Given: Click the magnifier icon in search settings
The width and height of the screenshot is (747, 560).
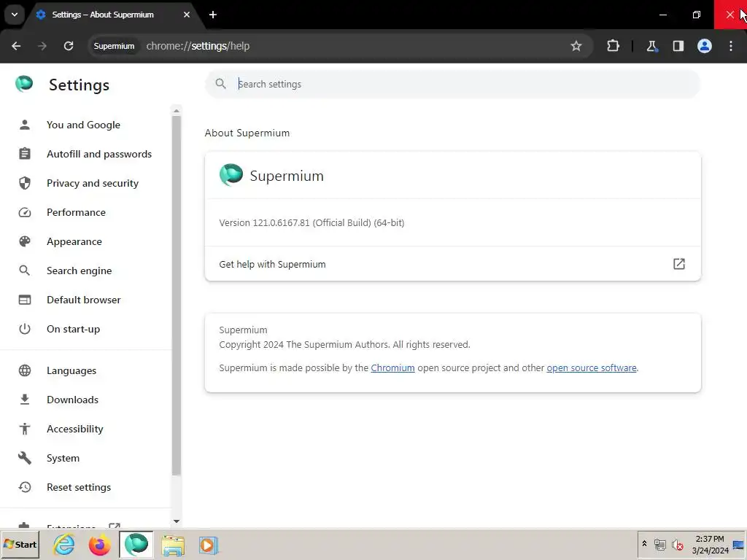Looking at the screenshot, I should 220,85.
